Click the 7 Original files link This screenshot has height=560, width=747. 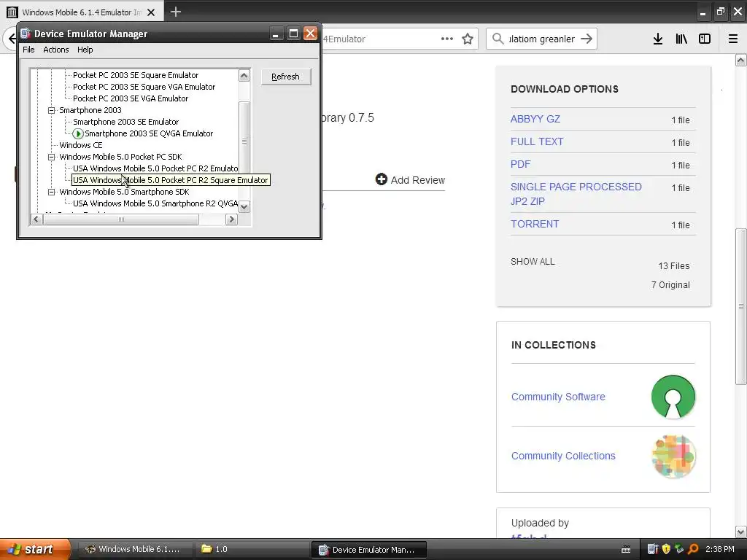tap(670, 285)
